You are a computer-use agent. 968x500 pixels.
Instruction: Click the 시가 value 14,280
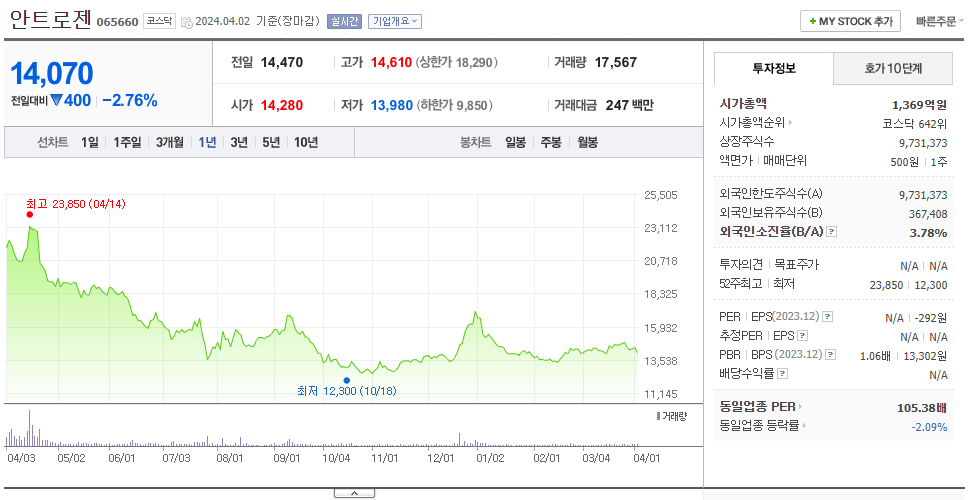282,106
